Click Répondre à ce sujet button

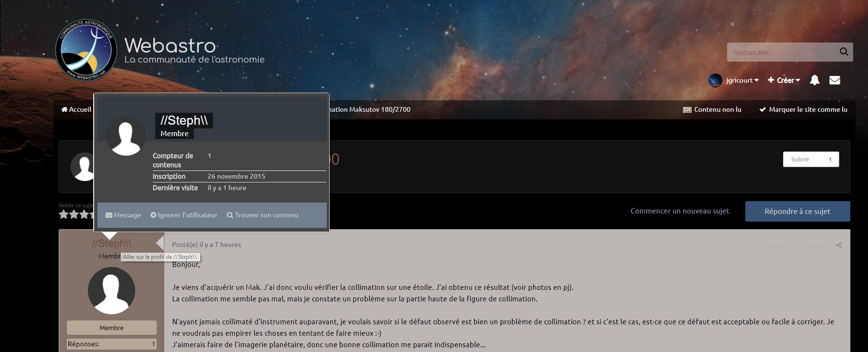797,211
